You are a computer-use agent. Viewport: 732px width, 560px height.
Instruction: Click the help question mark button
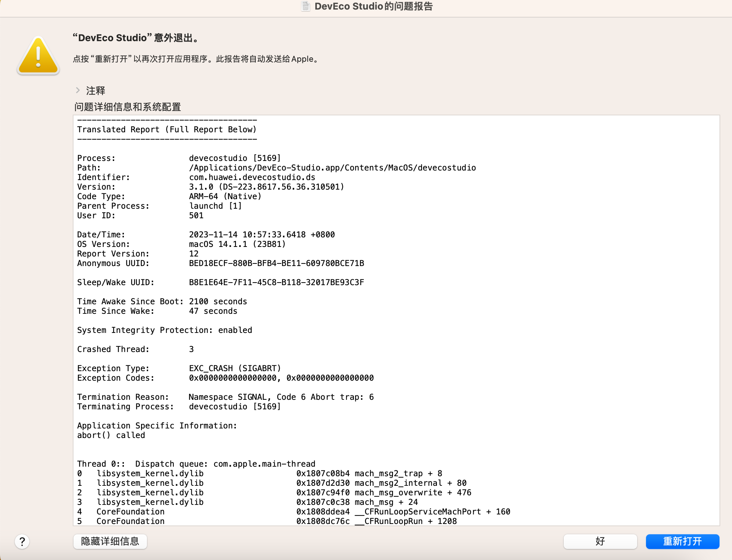22,541
